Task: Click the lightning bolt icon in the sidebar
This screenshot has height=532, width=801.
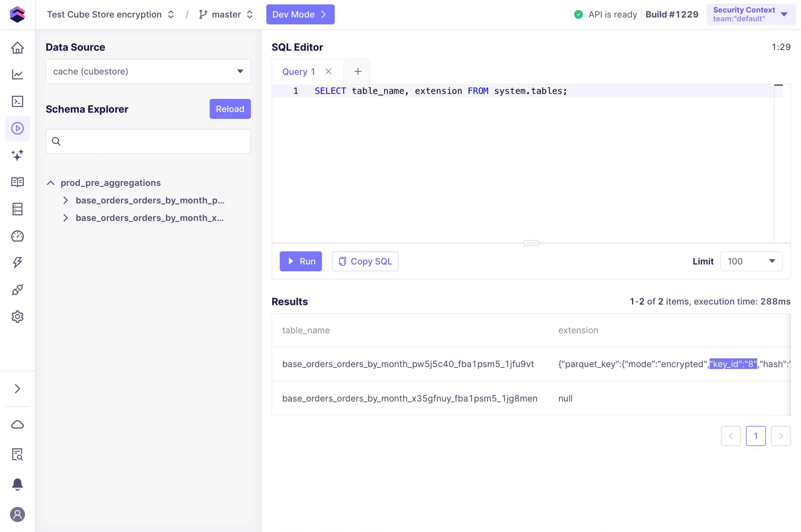Action: 17,263
